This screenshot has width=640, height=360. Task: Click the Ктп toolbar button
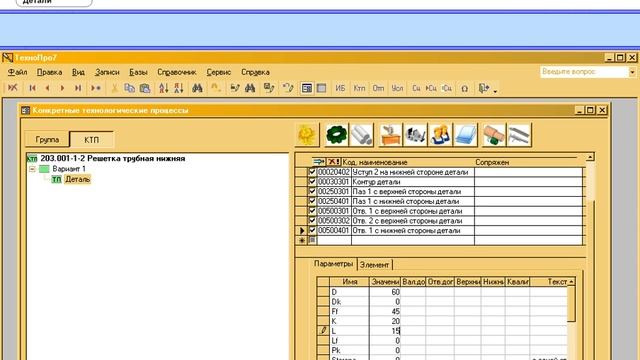pos(359,88)
